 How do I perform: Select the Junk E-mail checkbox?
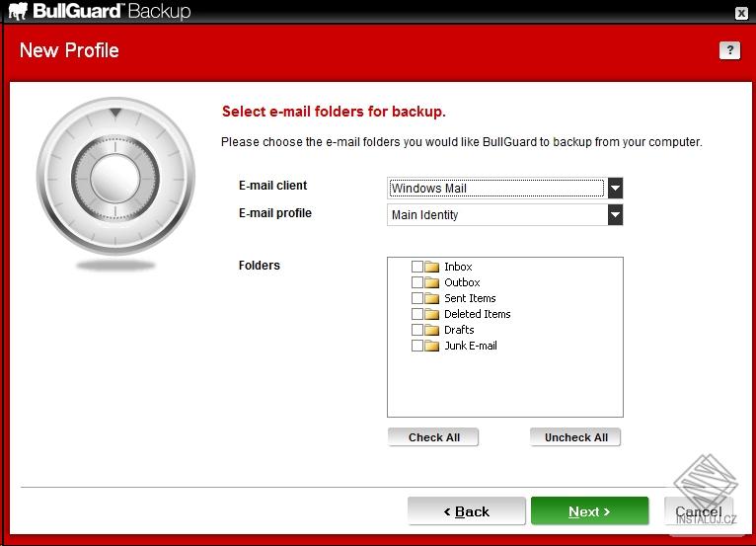pos(417,347)
